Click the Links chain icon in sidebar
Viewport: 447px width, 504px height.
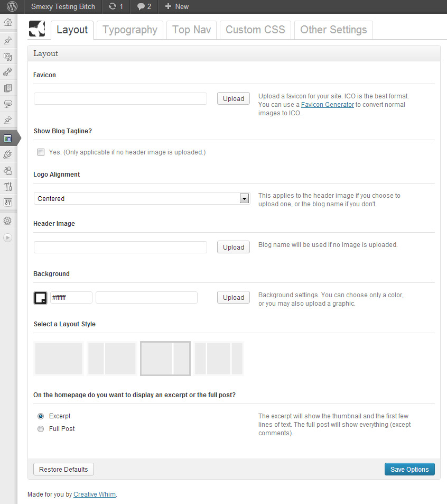(8, 72)
